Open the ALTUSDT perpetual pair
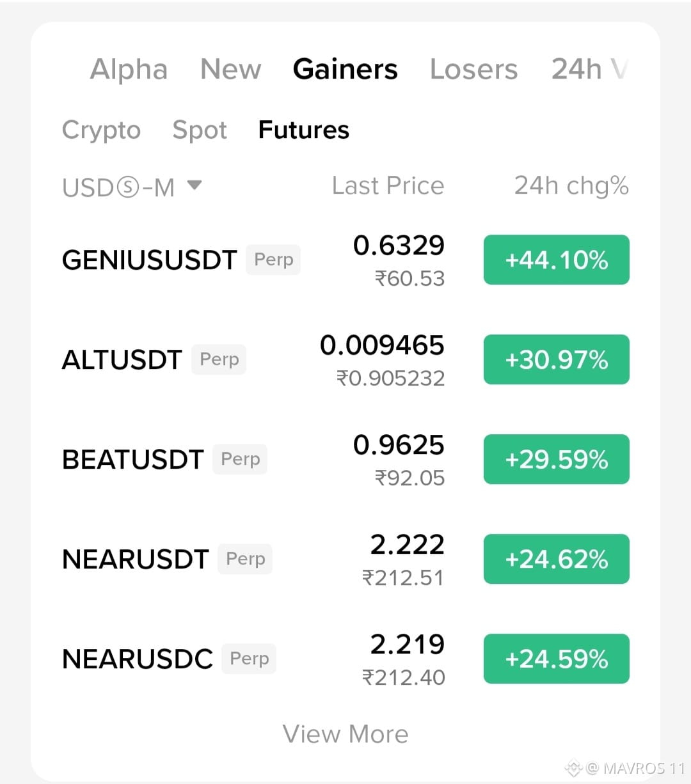691x784 pixels. (345, 360)
